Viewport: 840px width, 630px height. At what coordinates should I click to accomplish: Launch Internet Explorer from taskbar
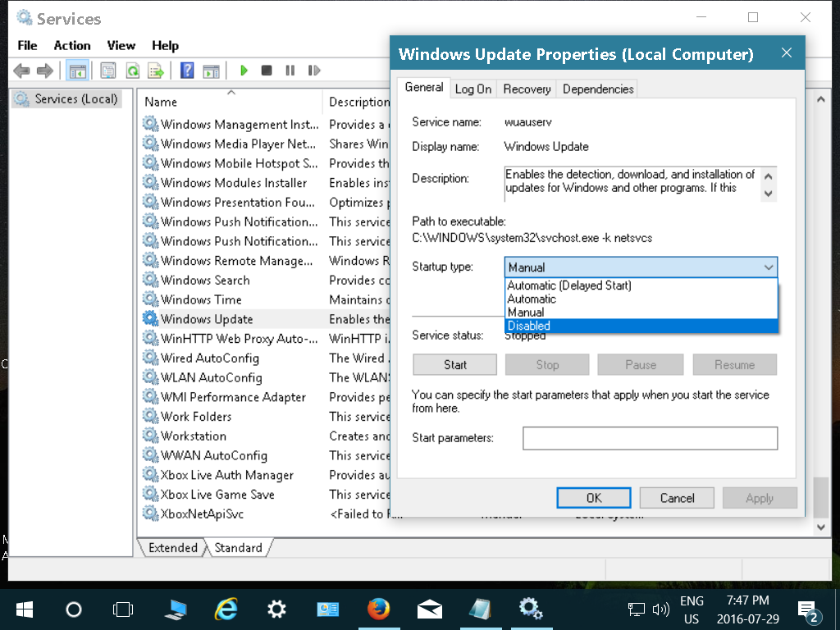tap(226, 609)
